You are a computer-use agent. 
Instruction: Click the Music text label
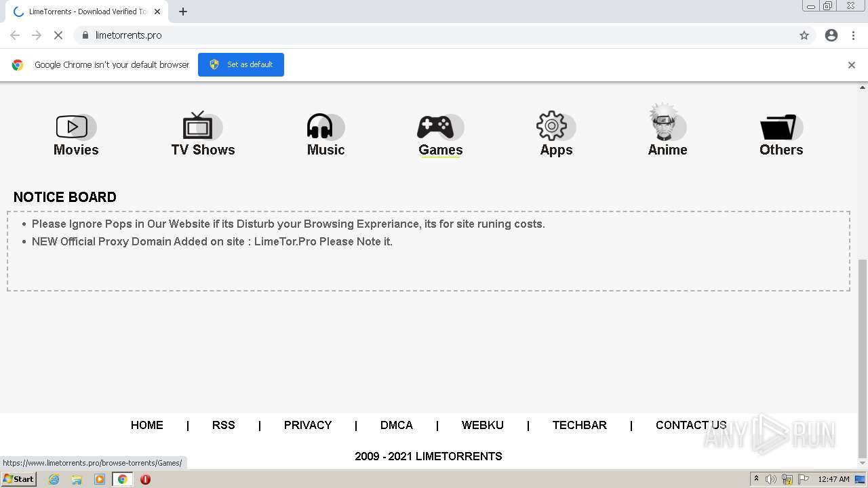point(325,150)
